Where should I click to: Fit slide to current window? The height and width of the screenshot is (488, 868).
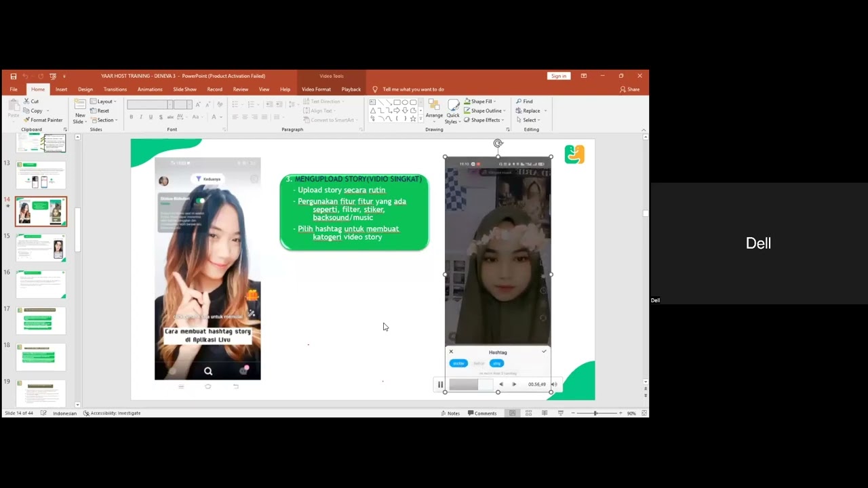pos(644,413)
